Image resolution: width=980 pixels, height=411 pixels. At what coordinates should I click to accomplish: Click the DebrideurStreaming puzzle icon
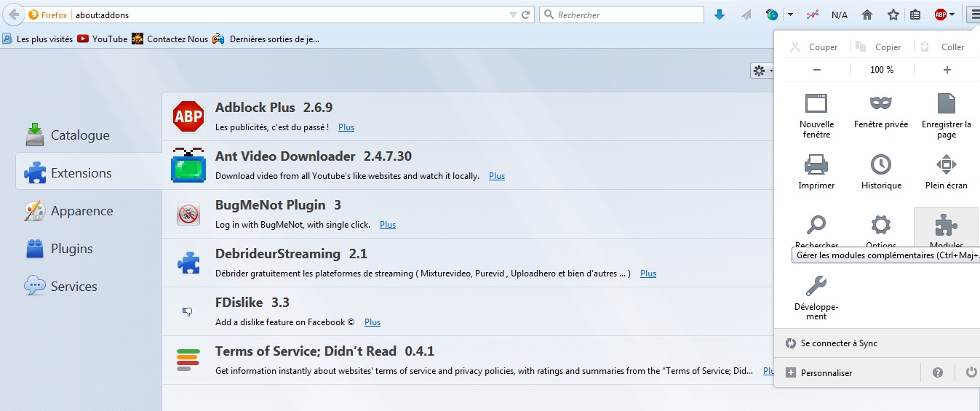point(188,263)
